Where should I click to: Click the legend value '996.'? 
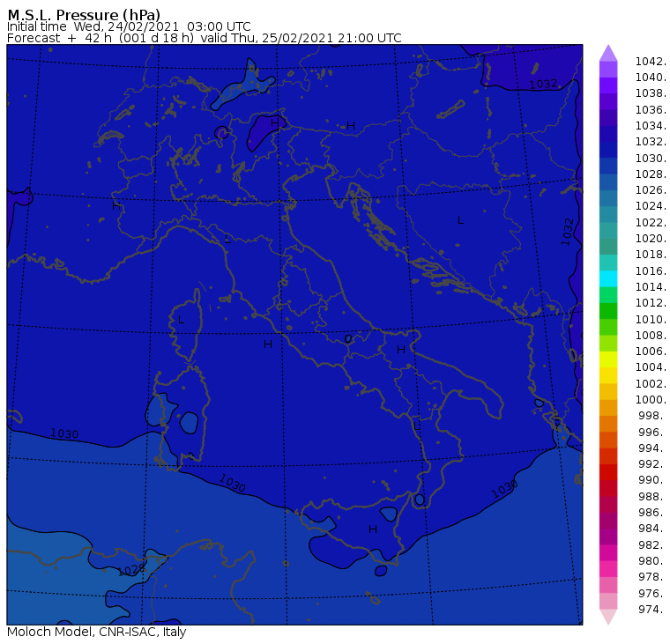(651, 432)
